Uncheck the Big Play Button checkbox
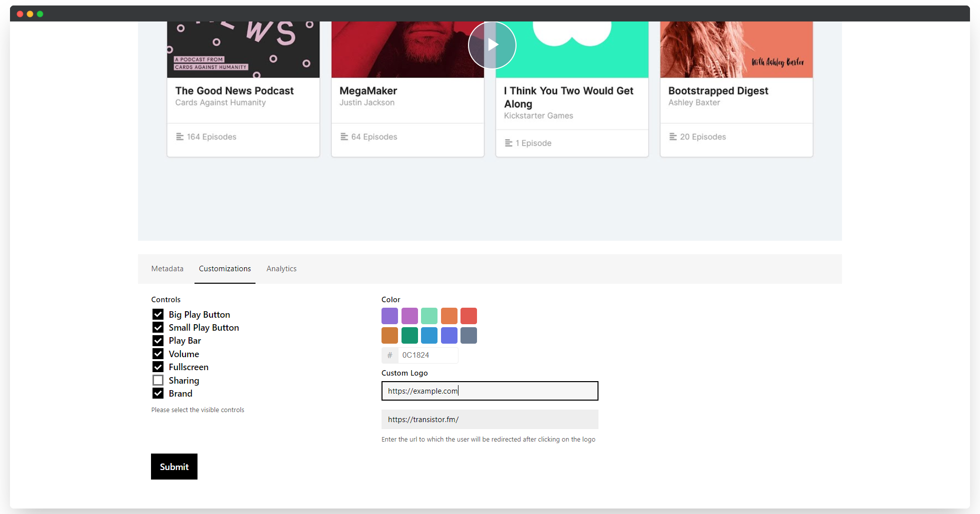Screen dimensions: 980x514 tap(158, 314)
